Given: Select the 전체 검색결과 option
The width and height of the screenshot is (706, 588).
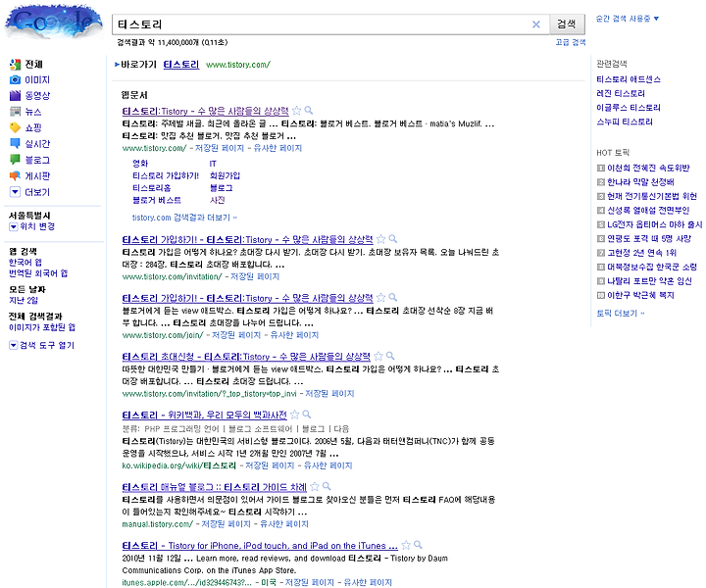Looking at the screenshot, I should [35, 317].
